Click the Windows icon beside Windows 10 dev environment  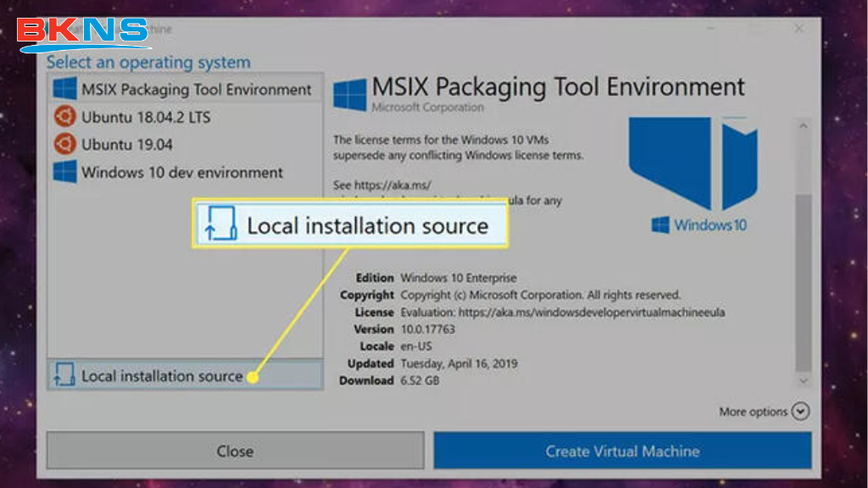coord(64,172)
